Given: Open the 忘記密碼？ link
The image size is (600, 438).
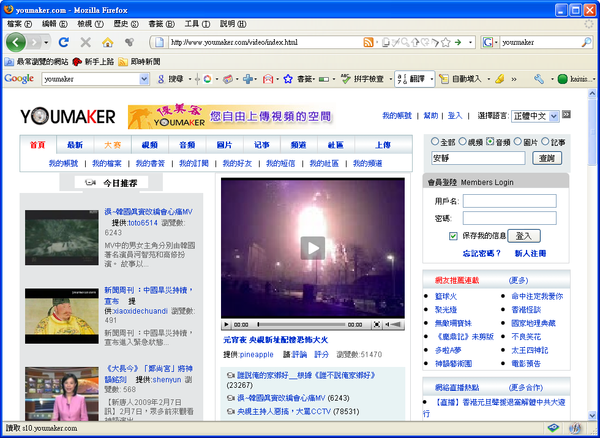Looking at the screenshot, I should click(x=481, y=253).
